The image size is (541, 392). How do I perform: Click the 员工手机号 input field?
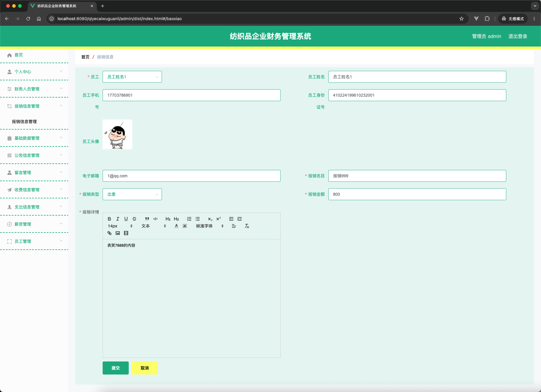click(192, 95)
